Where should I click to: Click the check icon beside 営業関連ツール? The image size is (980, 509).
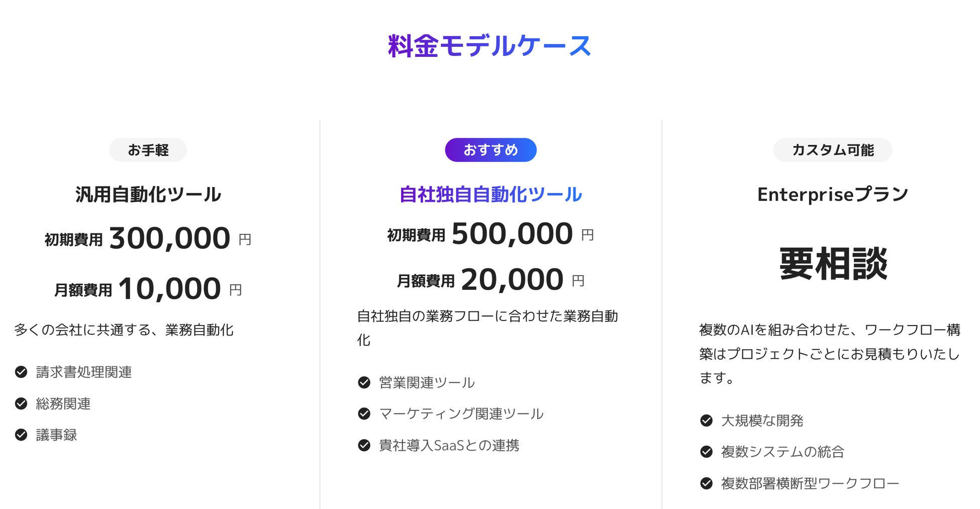364,383
